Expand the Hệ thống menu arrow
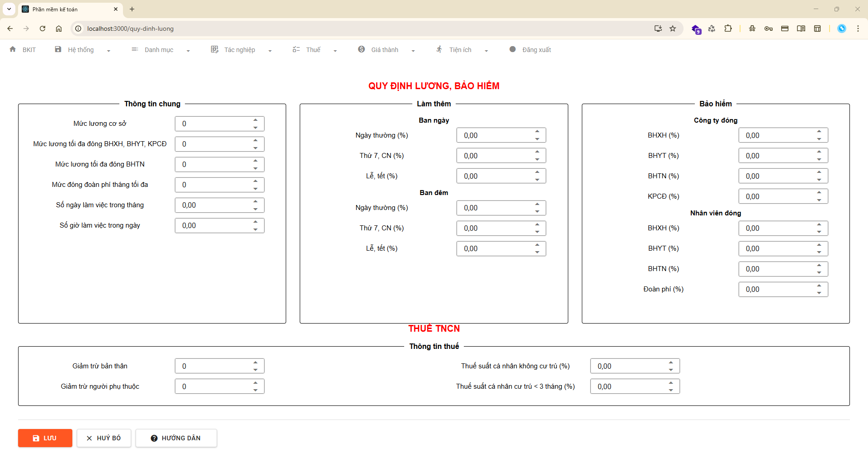Image resolution: width=868 pixels, height=467 pixels. click(x=108, y=51)
